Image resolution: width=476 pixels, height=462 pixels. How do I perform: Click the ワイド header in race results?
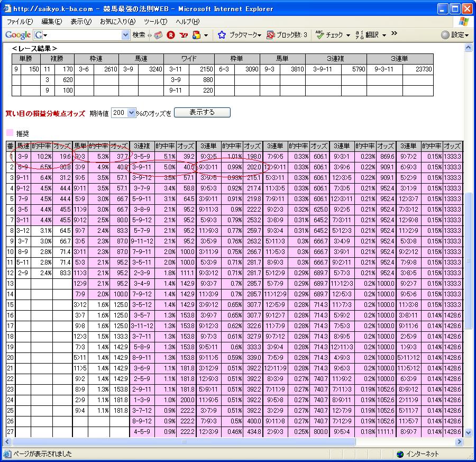[189, 59]
